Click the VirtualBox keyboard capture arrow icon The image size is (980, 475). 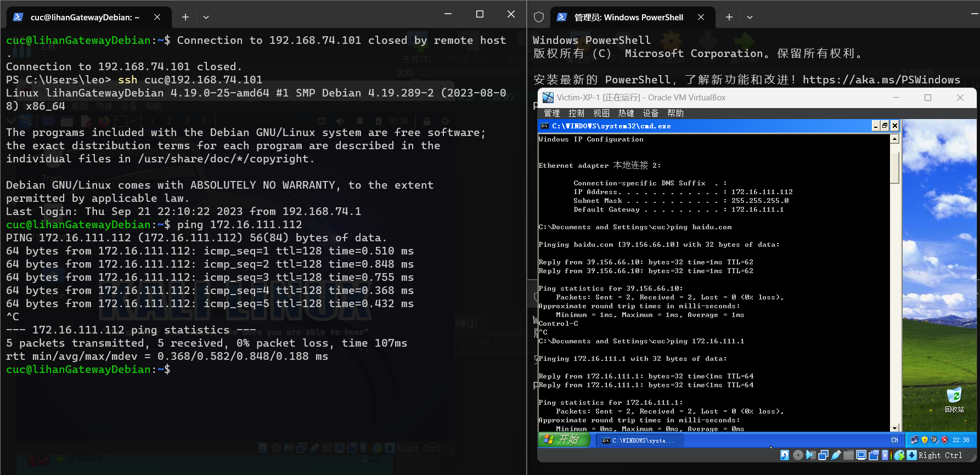pyautogui.click(x=911, y=455)
